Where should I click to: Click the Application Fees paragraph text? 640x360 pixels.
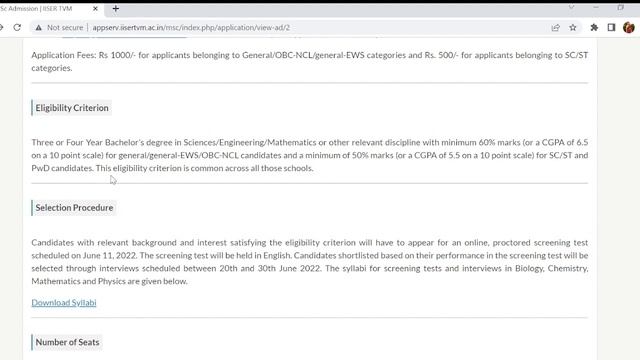tap(309, 61)
